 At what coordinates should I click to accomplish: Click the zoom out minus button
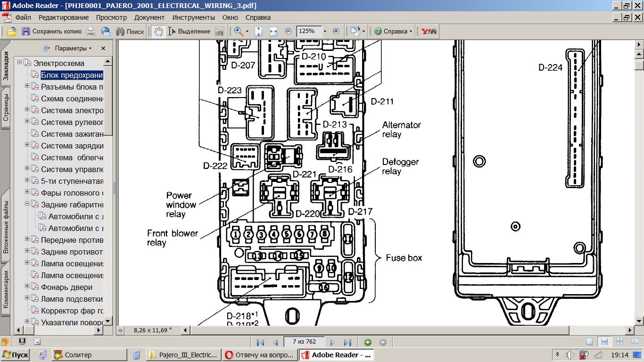289,32
